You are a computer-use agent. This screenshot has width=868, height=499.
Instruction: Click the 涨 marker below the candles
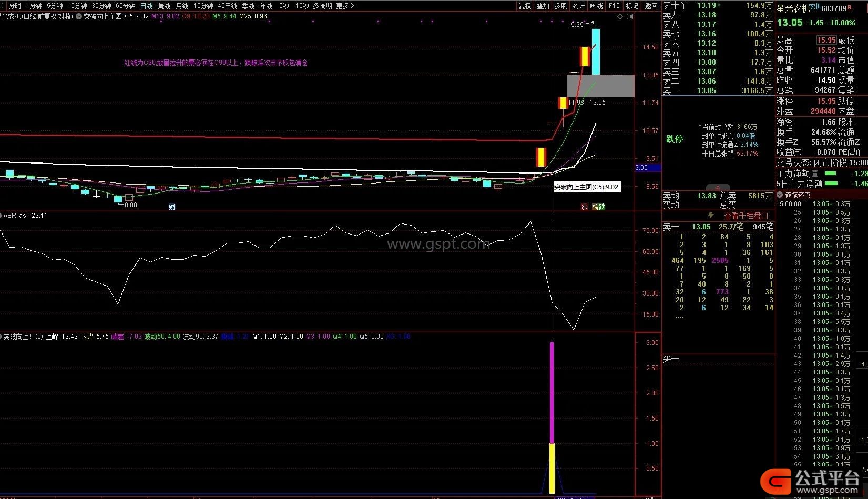tap(584, 207)
